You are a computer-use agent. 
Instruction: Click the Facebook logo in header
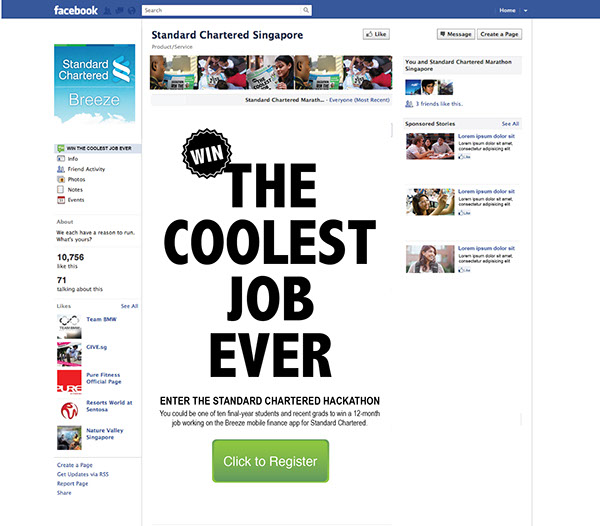coord(75,10)
